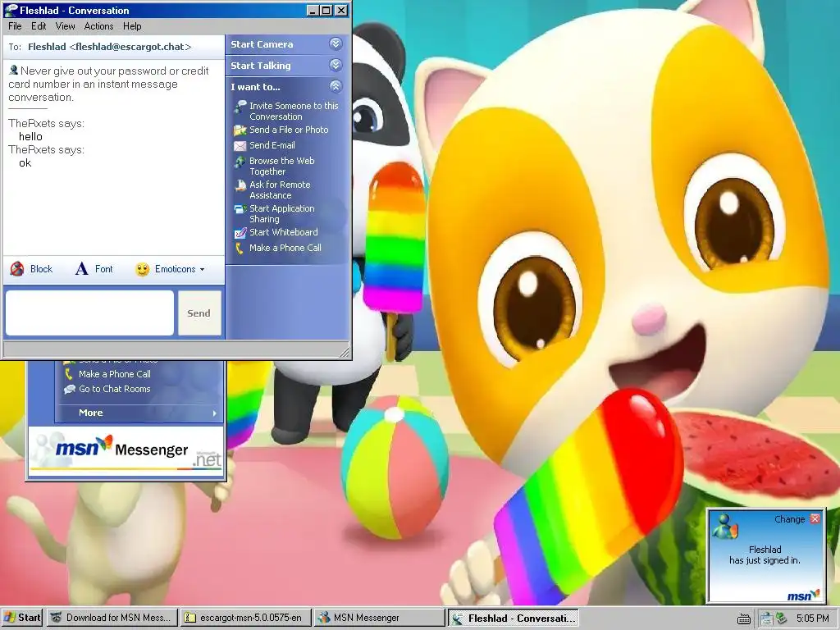Screen dimensions: 840x630
Task: Open the Actions menu
Action: pyautogui.click(x=98, y=25)
